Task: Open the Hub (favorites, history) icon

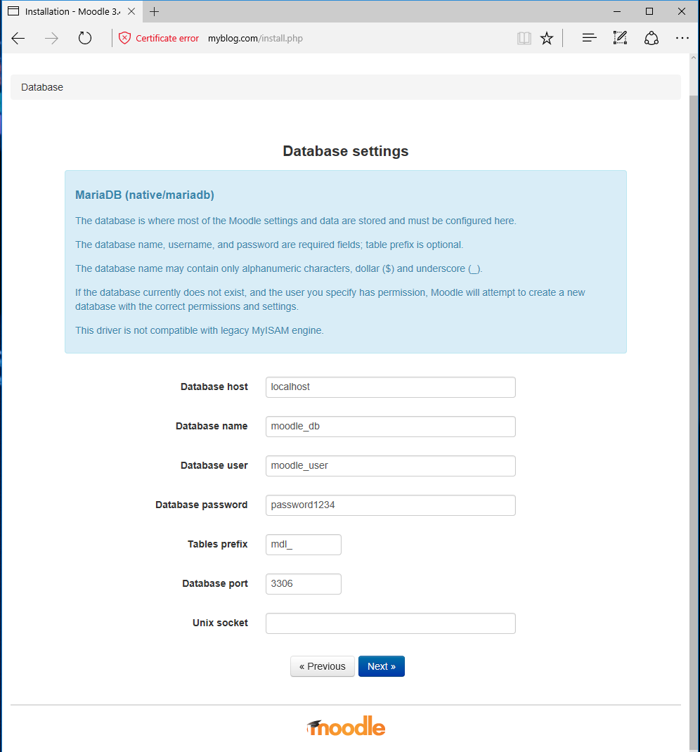Action: point(589,37)
